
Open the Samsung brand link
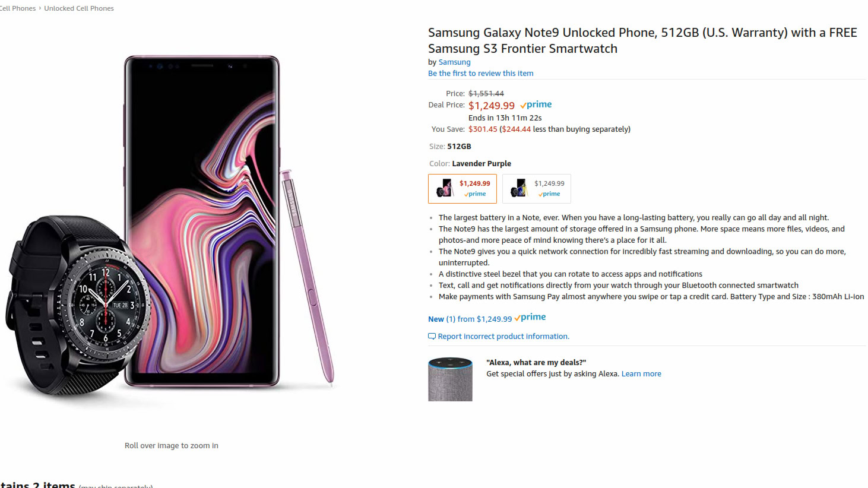point(454,62)
